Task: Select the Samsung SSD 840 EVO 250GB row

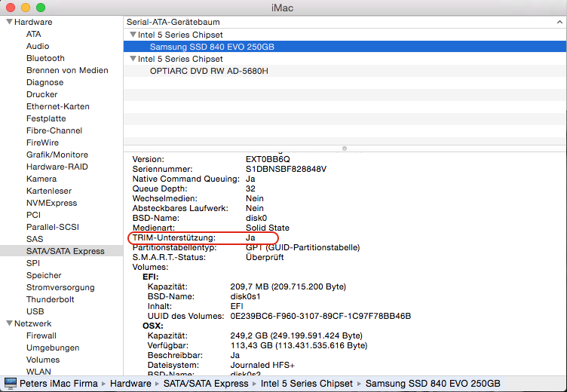Action: tap(345, 47)
